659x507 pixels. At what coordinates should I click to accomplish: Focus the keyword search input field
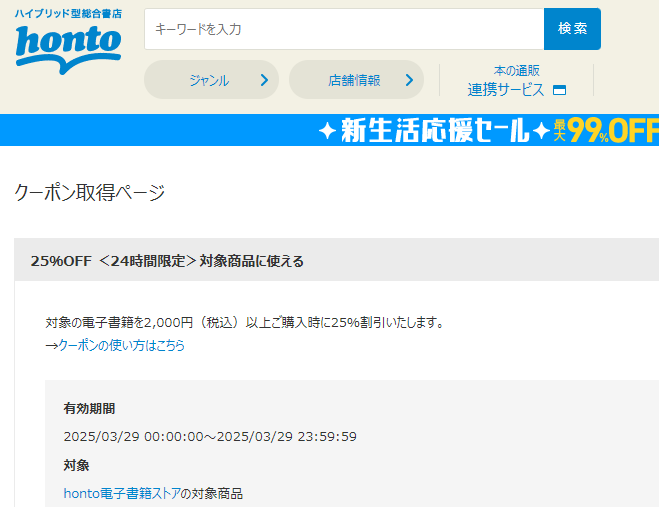point(344,29)
